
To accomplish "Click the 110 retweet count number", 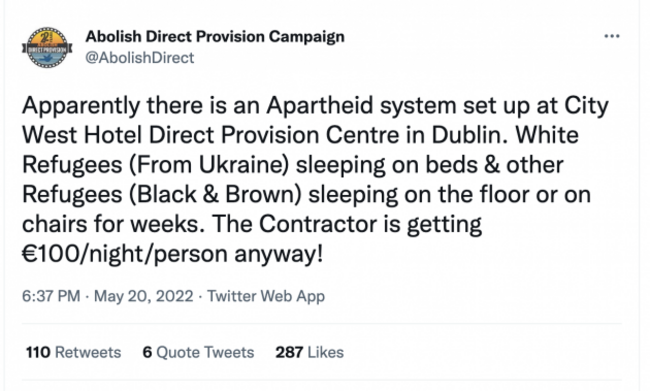I will tap(38, 352).
